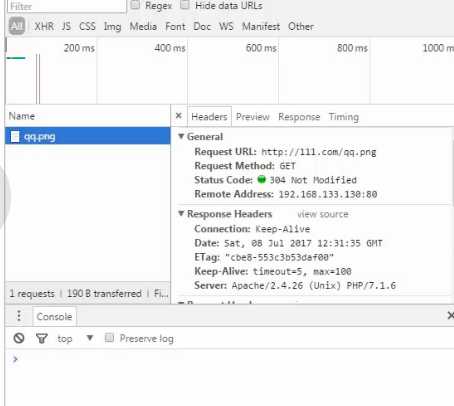Filter requests by Other

coord(301,26)
